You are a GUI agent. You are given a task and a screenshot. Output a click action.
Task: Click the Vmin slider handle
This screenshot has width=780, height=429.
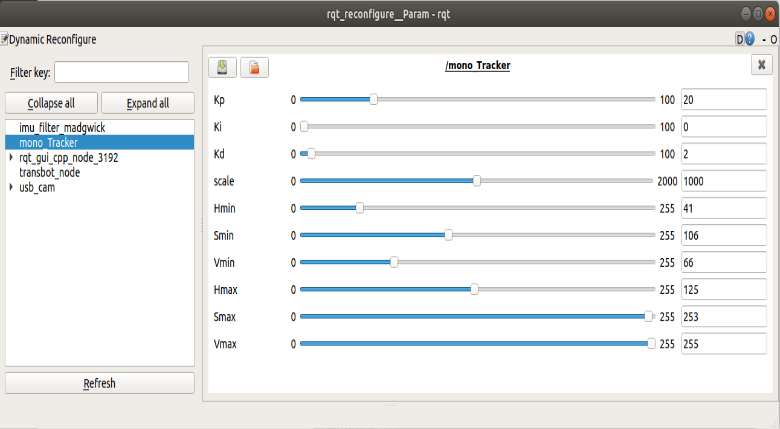[394, 262]
